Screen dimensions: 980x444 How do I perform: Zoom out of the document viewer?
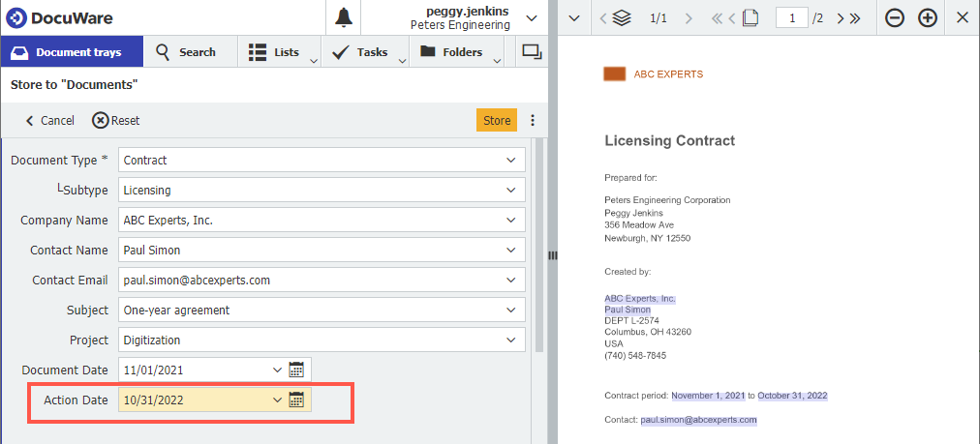[x=895, y=18]
